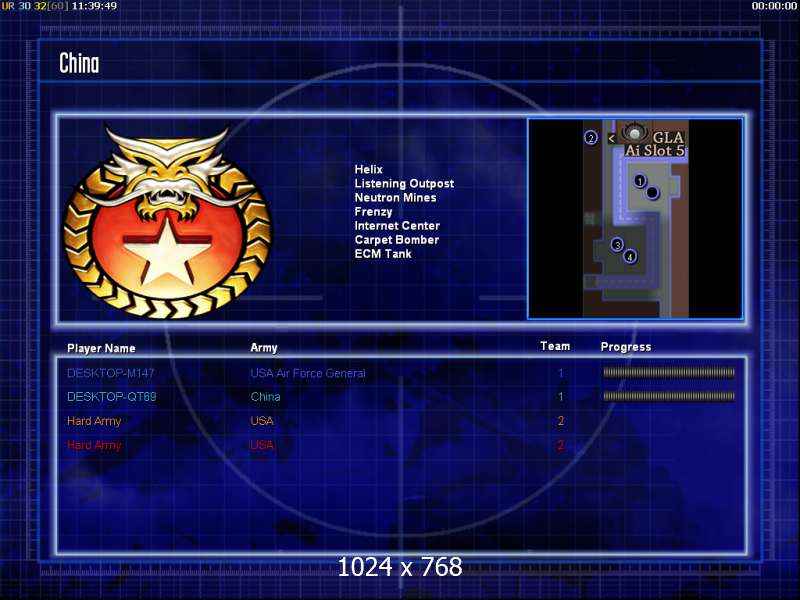Screen dimensions: 800x600
Task: Click team number of DESKTOP-QT69
Action: [x=561, y=396]
